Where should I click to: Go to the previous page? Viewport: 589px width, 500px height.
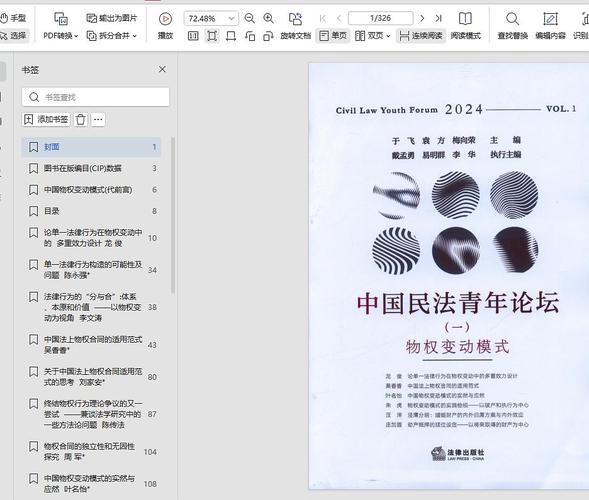pos(339,18)
